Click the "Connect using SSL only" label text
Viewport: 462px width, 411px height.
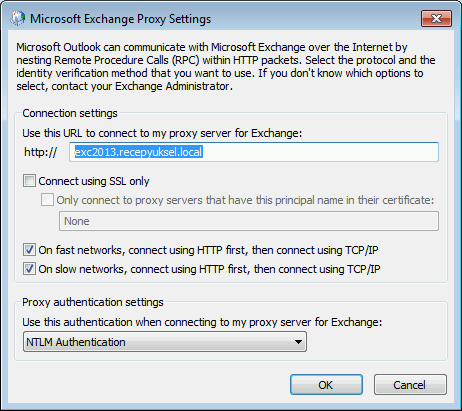pyautogui.click(x=94, y=181)
